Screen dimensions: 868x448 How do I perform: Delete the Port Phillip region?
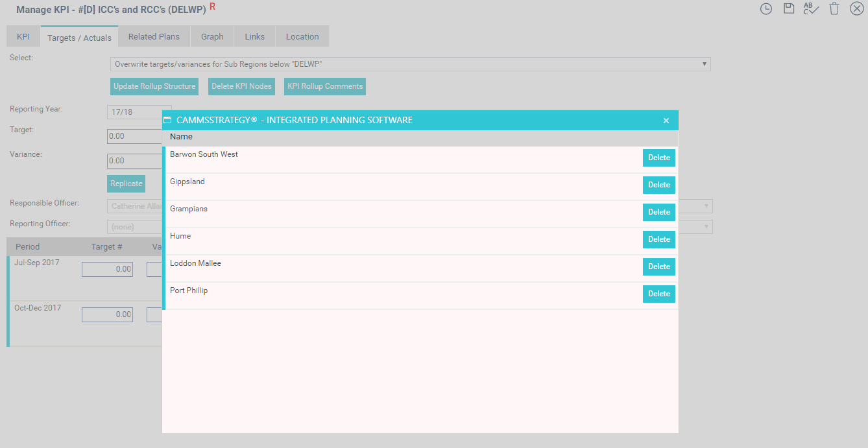(658, 294)
